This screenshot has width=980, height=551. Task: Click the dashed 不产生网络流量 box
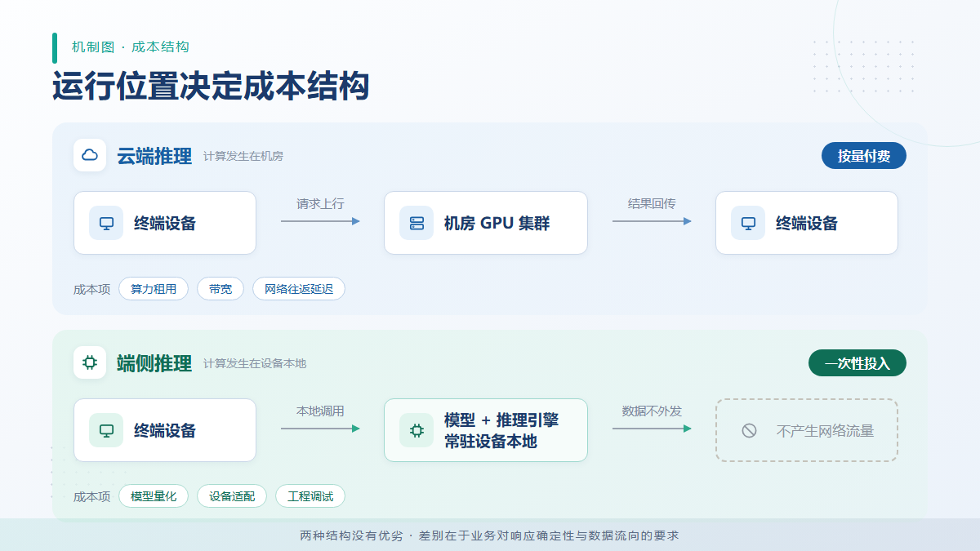(x=807, y=430)
